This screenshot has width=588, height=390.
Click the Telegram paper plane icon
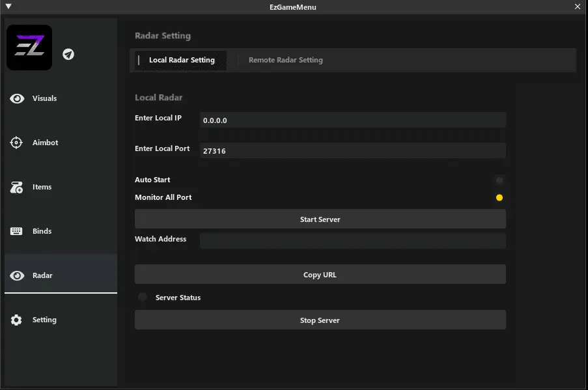click(68, 54)
